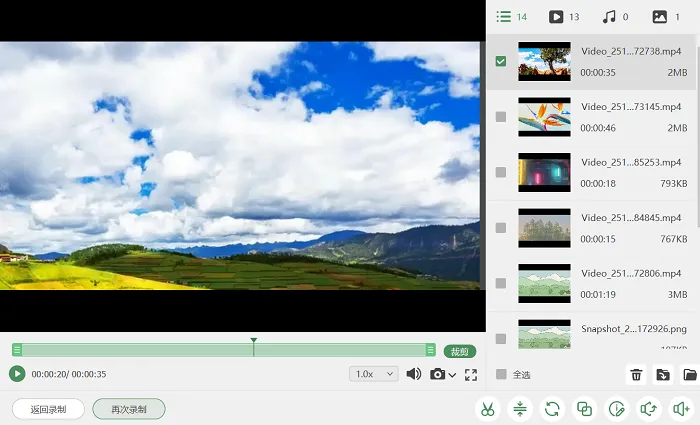The image size is (700, 425).
Task: Delete selected files with trash icon
Action: [x=636, y=375]
